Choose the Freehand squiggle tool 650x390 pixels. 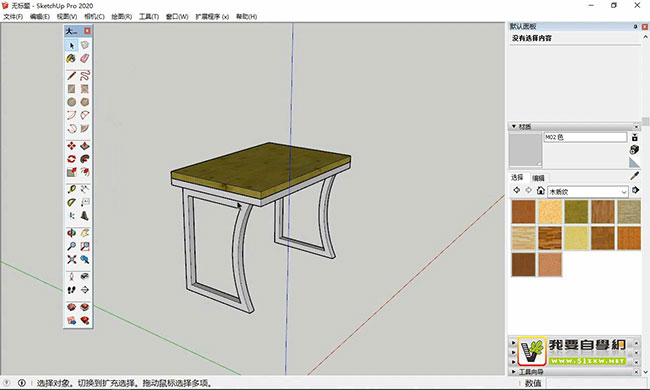85,76
